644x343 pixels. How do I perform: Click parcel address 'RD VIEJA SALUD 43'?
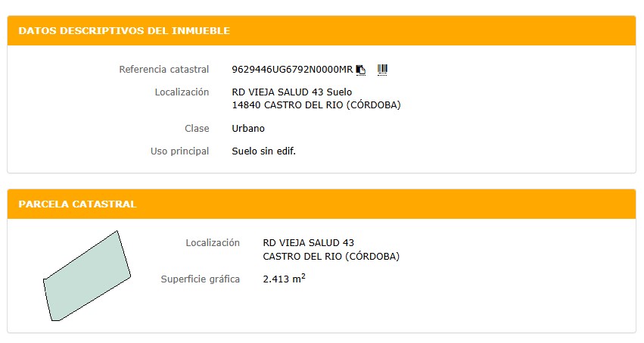coord(308,243)
